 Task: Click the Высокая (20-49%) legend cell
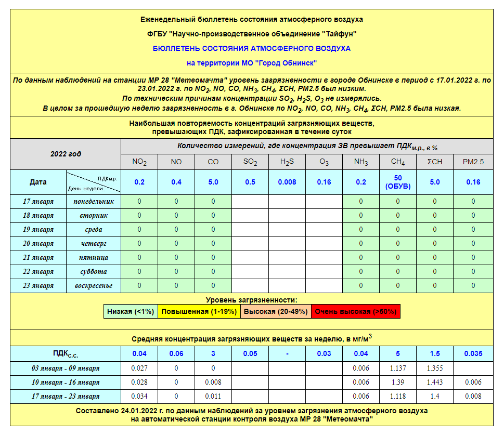(275, 312)
